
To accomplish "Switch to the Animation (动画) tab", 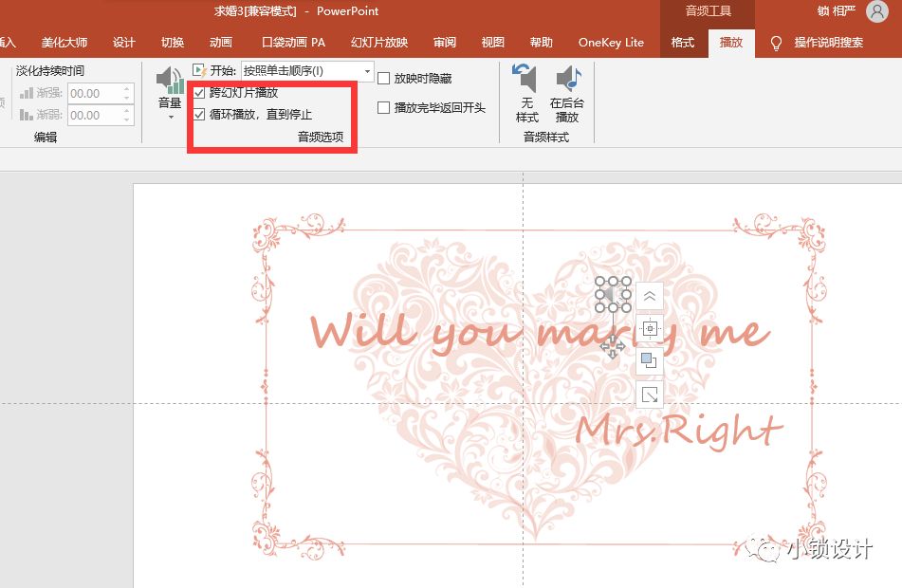I will point(220,43).
